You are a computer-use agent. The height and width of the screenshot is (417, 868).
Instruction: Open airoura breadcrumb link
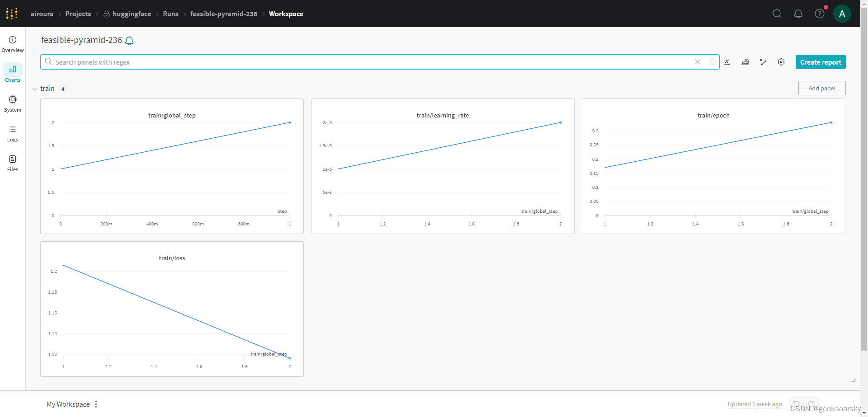42,14
